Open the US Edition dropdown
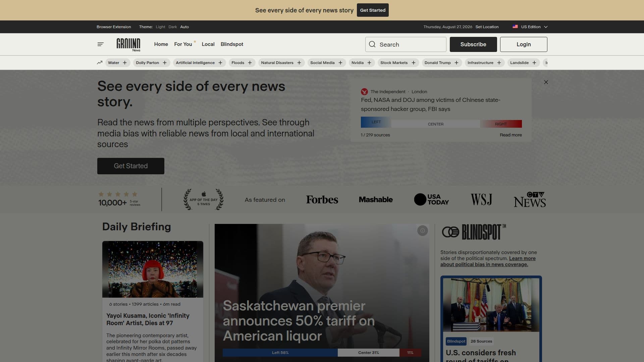644x362 pixels. (530, 27)
